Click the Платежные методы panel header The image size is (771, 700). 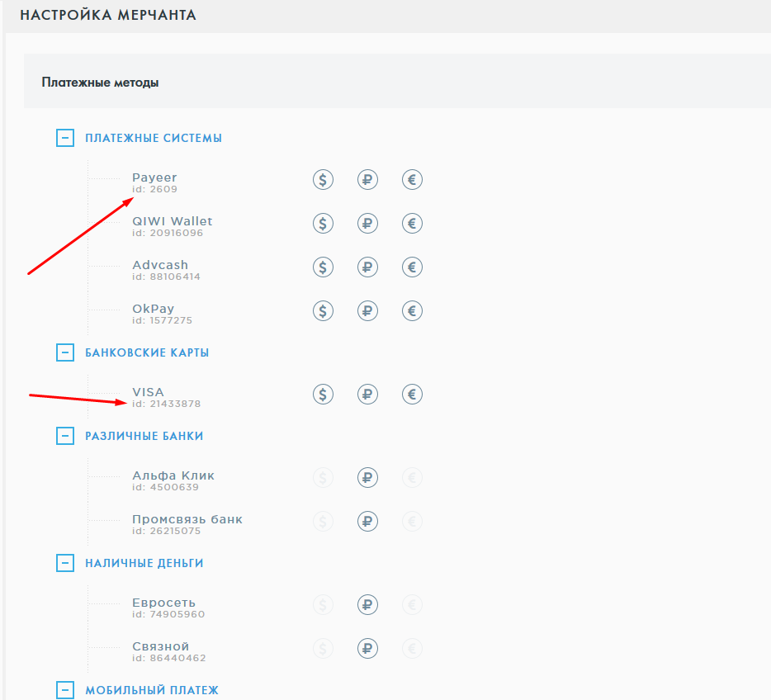397,81
